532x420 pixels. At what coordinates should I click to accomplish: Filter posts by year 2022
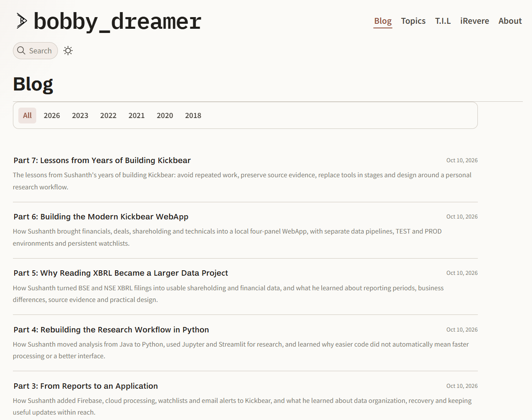coord(108,116)
